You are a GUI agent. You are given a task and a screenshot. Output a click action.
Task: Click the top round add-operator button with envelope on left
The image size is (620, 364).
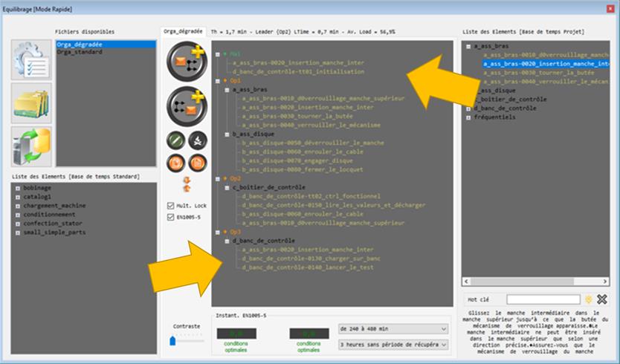click(x=187, y=61)
